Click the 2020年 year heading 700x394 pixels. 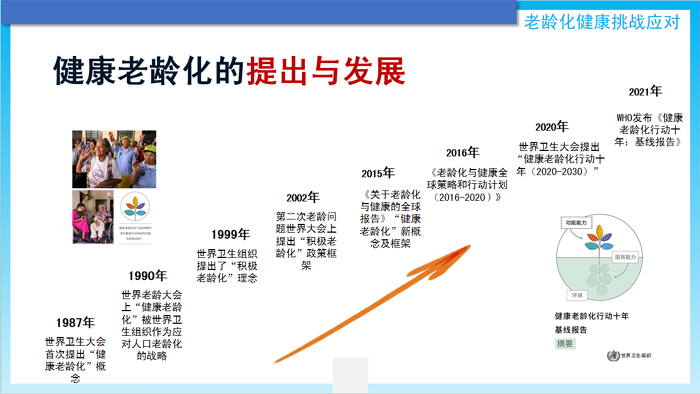[551, 127]
